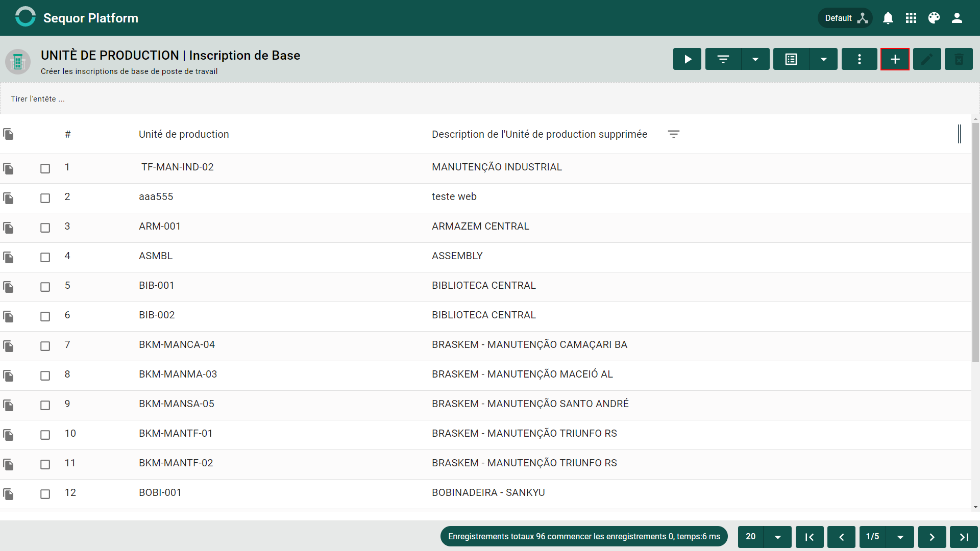
Task: Click the edit pencil button
Action: click(927, 59)
